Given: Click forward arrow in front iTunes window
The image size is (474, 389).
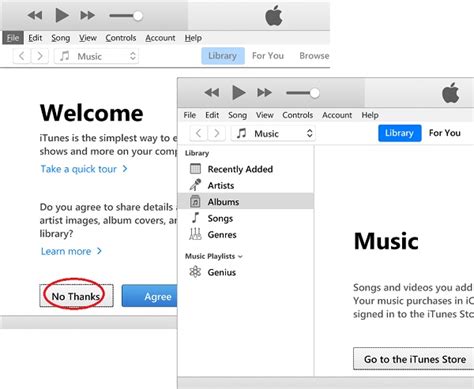Looking at the screenshot, I should 217,133.
